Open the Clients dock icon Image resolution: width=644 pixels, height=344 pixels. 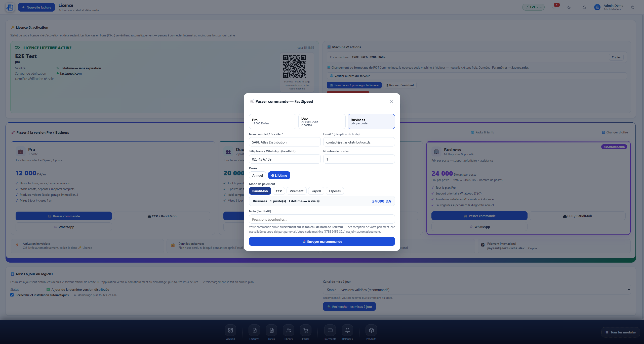coord(289,330)
